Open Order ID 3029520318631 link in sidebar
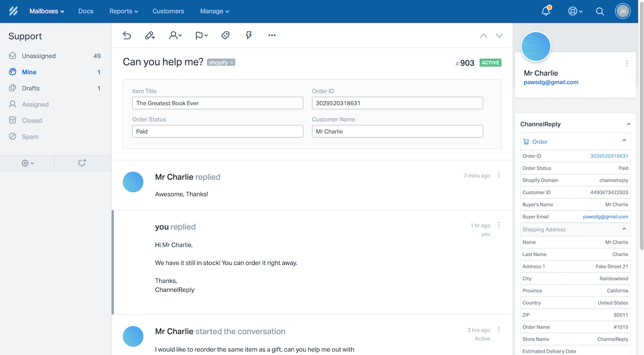The image size is (644, 355). [x=609, y=156]
